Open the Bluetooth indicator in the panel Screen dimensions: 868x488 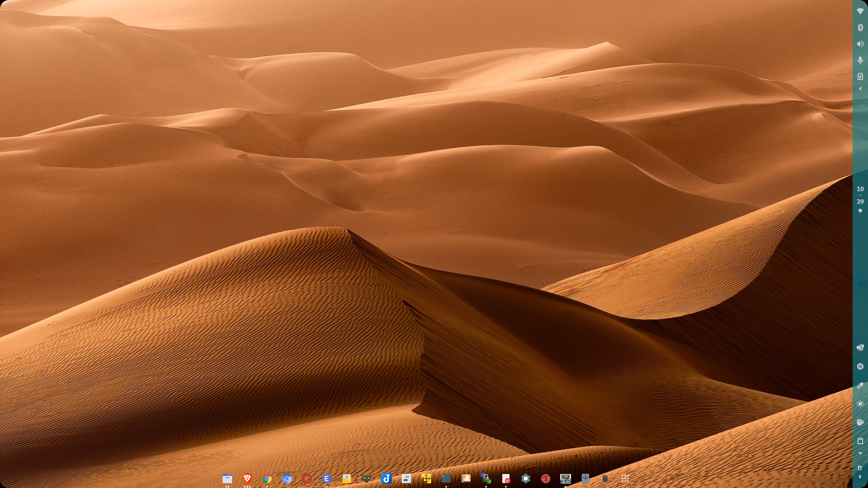[x=860, y=28]
